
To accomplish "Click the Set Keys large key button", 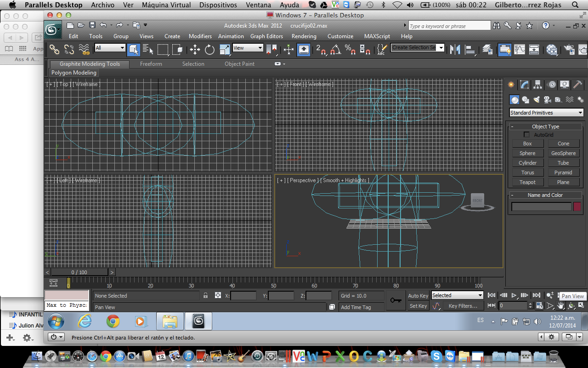I will coord(396,300).
